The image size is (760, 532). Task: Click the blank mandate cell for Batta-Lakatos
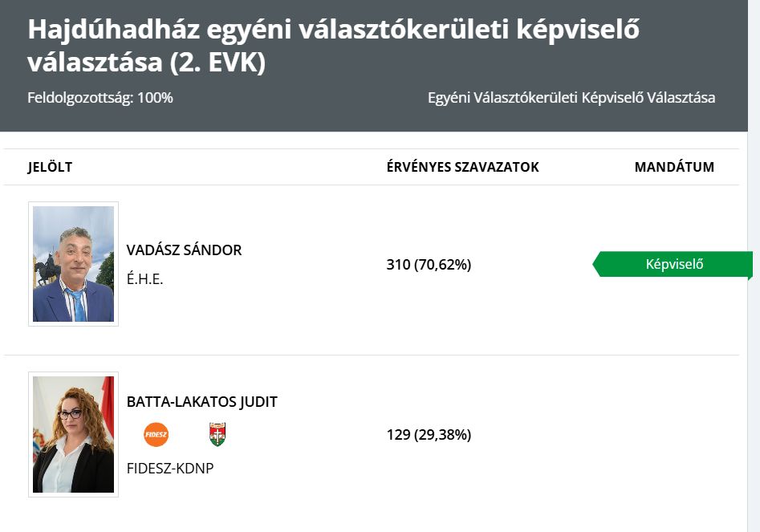tap(674, 435)
